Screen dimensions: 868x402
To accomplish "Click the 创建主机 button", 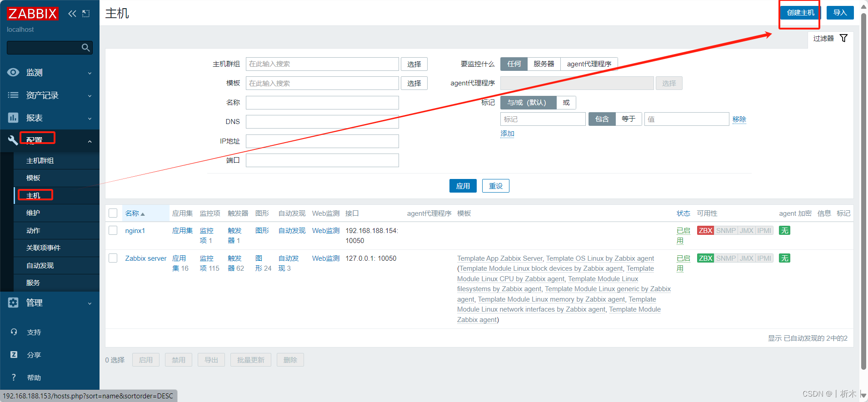I will click(801, 13).
